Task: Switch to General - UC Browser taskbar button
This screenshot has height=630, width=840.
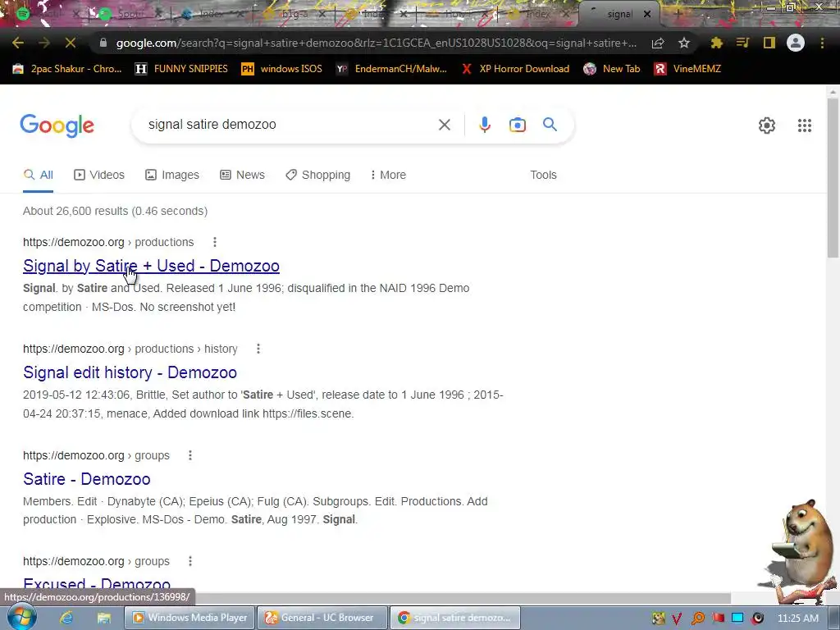Action: [x=322, y=618]
